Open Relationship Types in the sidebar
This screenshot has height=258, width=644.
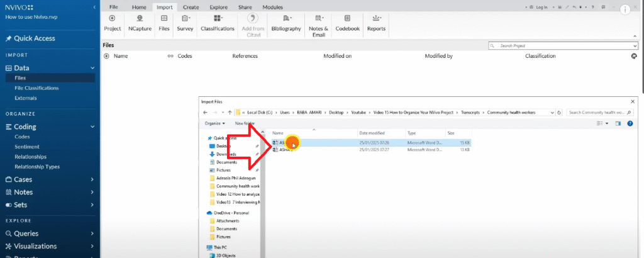coord(37,167)
